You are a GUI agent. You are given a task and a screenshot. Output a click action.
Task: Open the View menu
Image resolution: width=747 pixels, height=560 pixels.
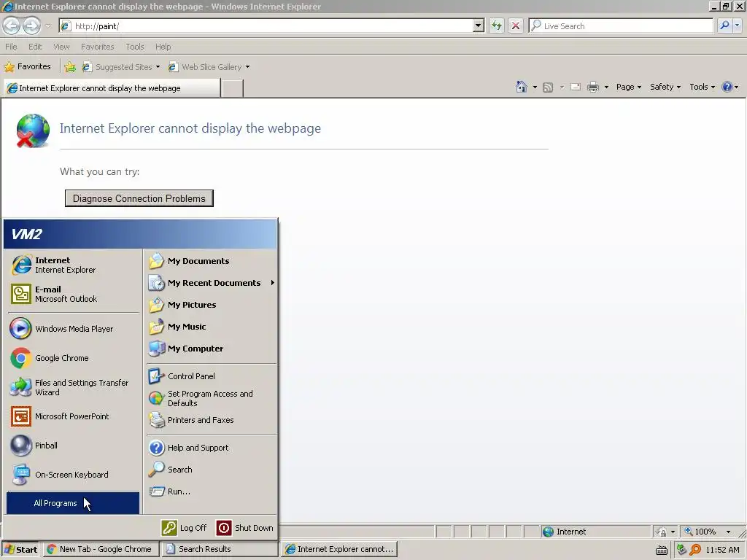pyautogui.click(x=61, y=47)
